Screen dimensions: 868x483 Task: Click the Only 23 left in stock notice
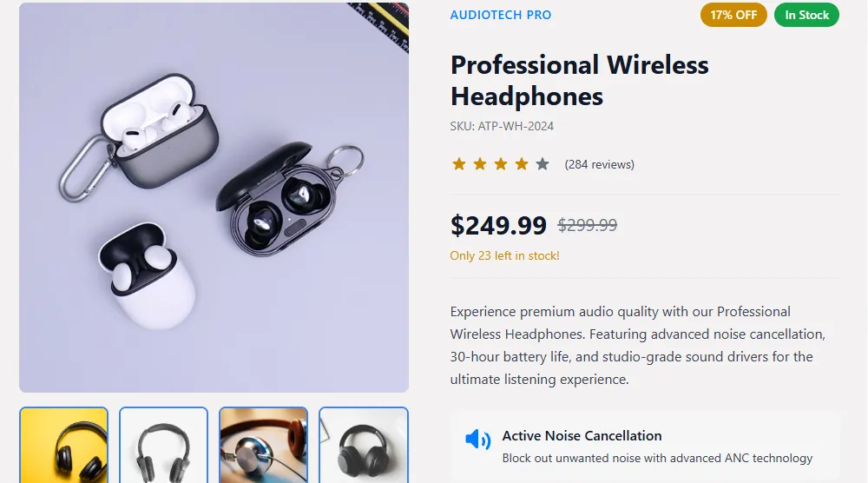pos(504,255)
